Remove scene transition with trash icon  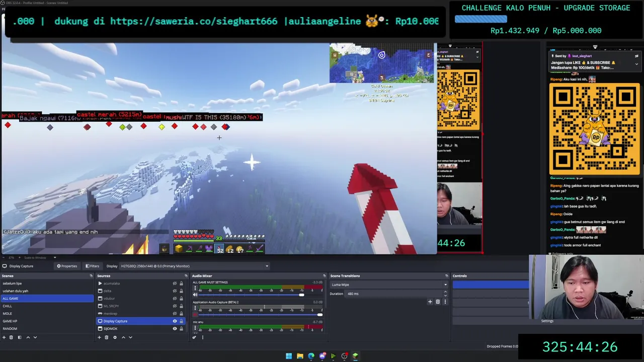(438, 302)
